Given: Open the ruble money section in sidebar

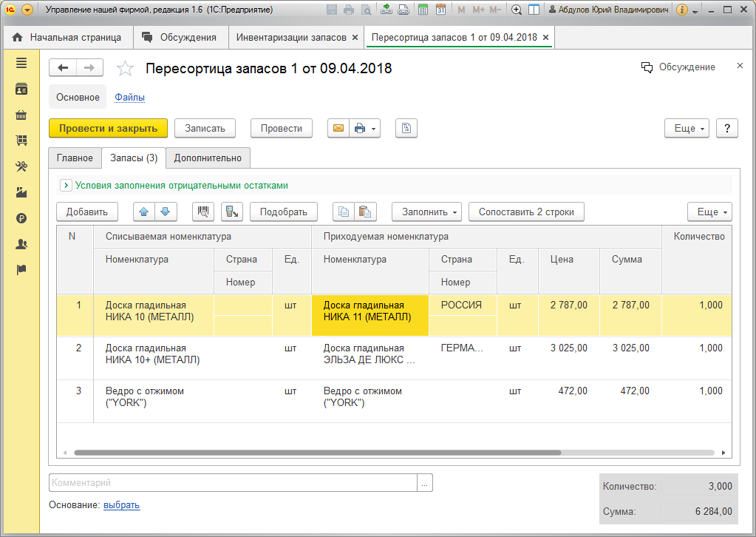Looking at the screenshot, I should 21,218.
